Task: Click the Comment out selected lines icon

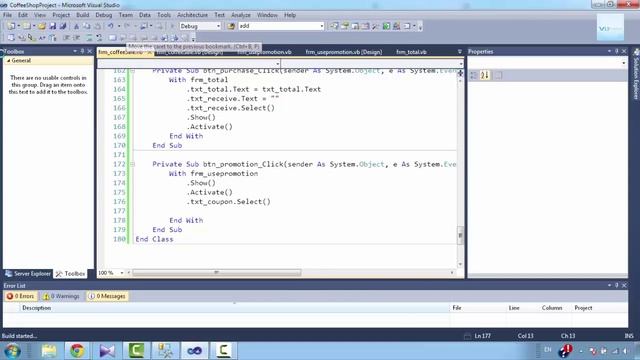Action: pos(89,38)
